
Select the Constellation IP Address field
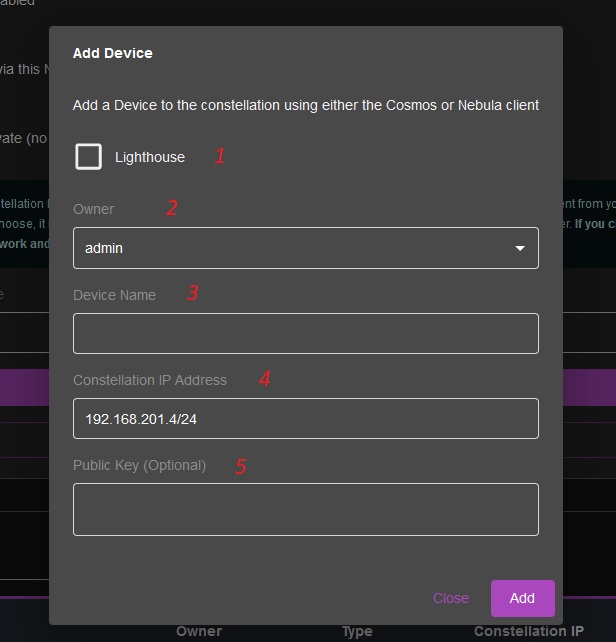(306, 418)
